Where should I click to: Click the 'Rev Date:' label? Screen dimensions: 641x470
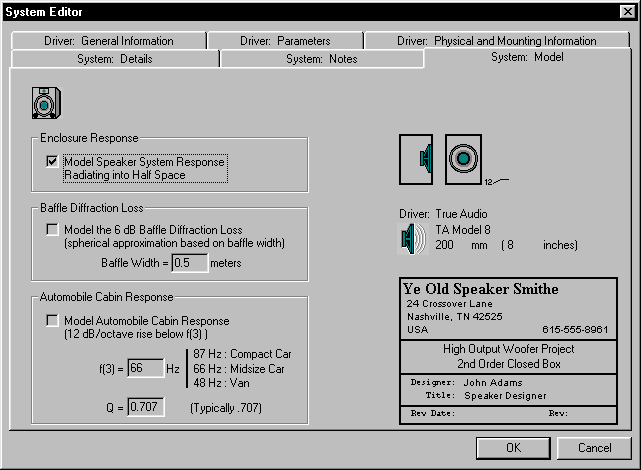pyautogui.click(x=433, y=413)
